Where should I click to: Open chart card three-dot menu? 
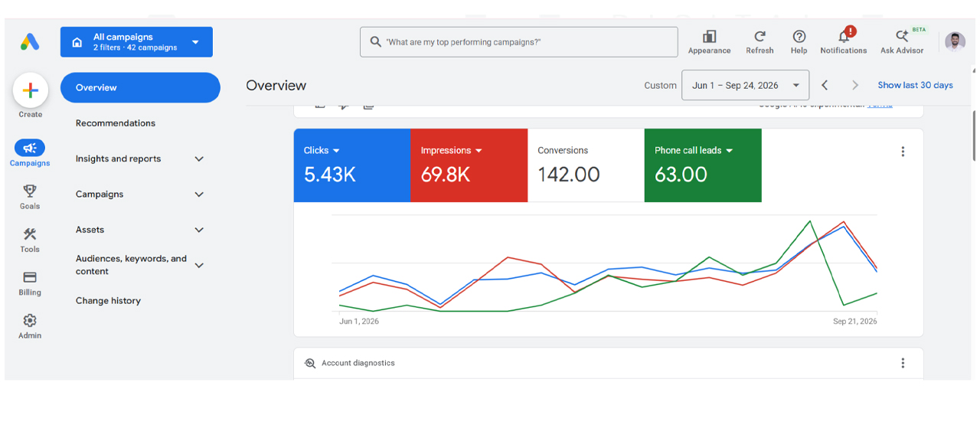click(x=903, y=152)
